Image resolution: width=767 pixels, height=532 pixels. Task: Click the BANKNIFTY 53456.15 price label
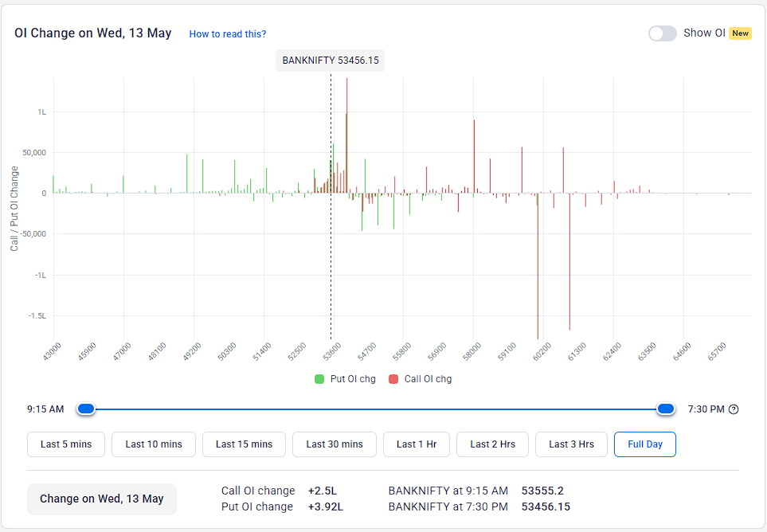coord(331,61)
